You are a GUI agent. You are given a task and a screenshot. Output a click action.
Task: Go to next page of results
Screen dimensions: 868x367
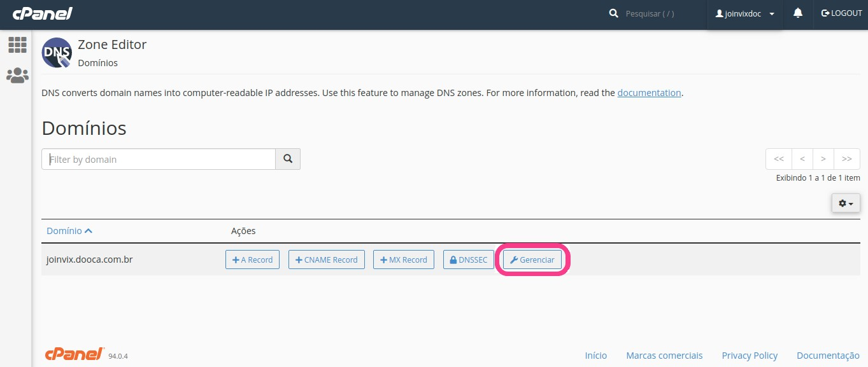click(x=823, y=159)
